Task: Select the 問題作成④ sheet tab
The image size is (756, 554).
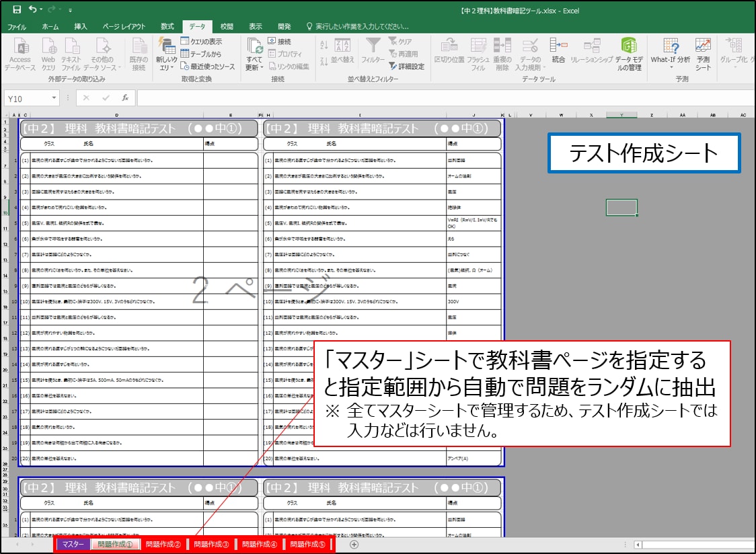Action: tap(260, 545)
